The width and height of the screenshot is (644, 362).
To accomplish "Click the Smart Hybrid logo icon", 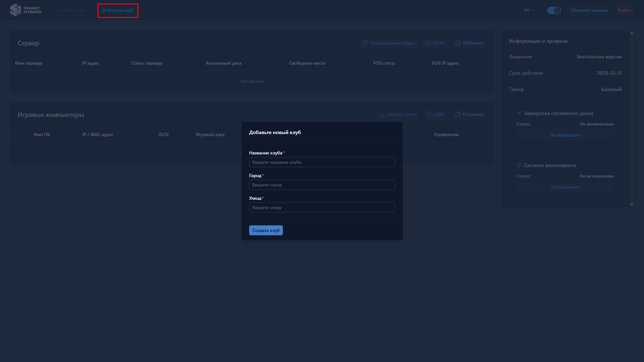I will (x=15, y=10).
